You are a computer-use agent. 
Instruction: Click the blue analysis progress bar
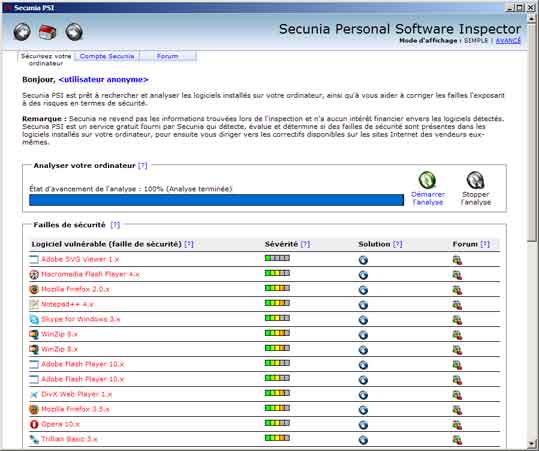pos(217,200)
